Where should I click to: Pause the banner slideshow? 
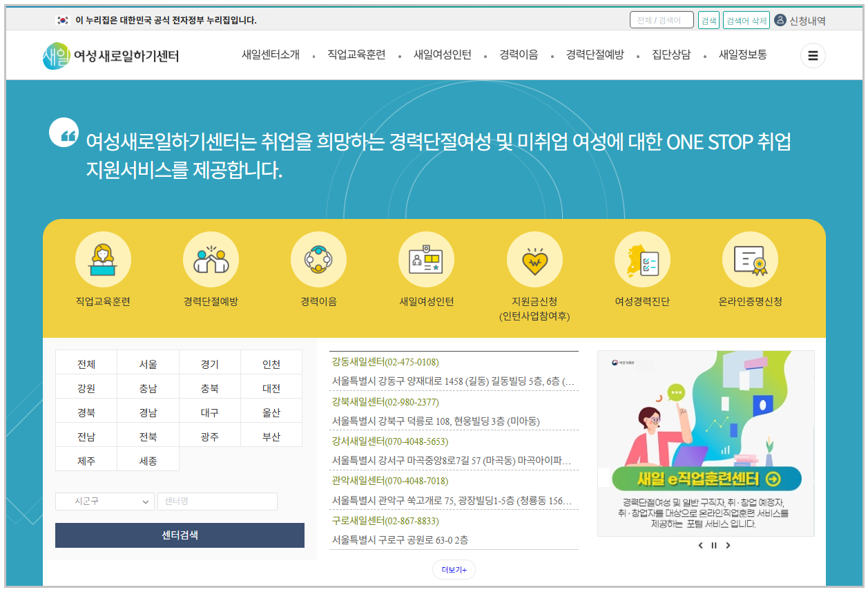click(713, 545)
